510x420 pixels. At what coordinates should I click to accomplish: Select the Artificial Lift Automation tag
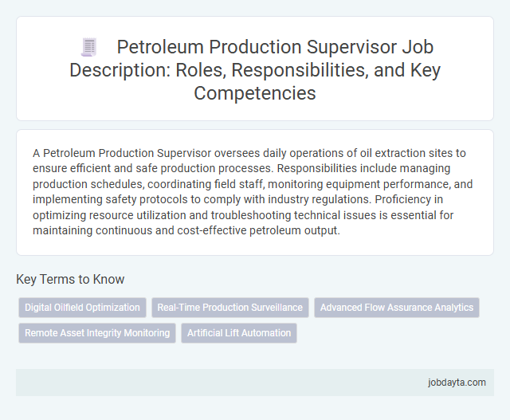pyautogui.click(x=239, y=333)
